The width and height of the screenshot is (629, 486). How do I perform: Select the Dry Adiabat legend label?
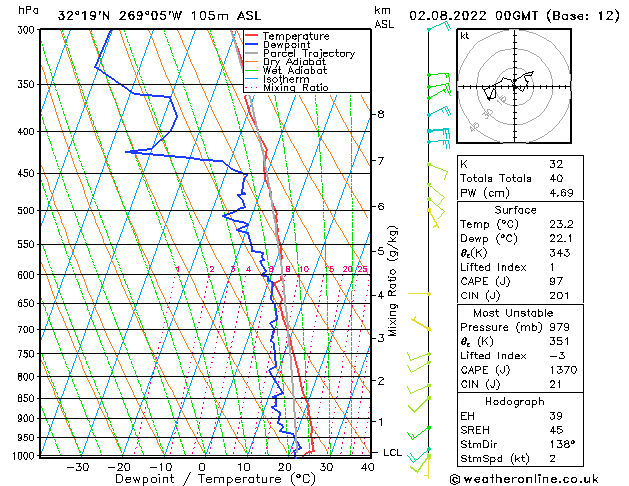point(294,62)
